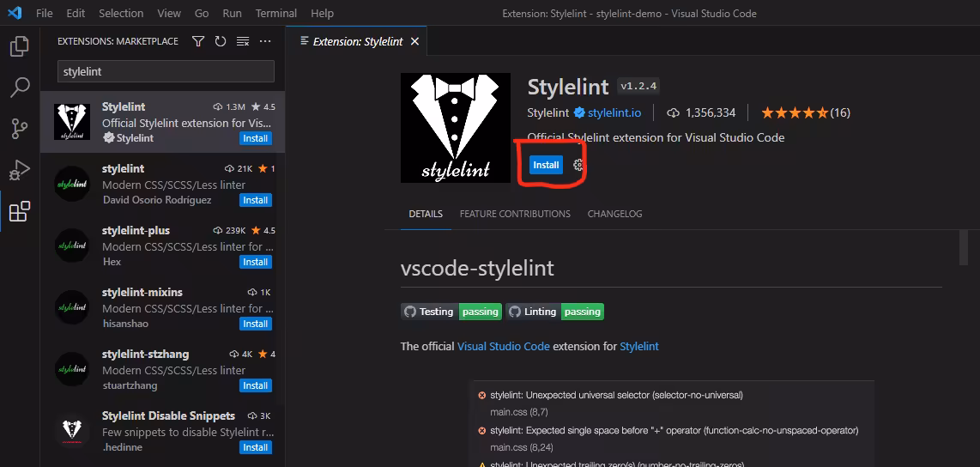Open the Go menu
This screenshot has height=467, width=980.
(x=202, y=13)
